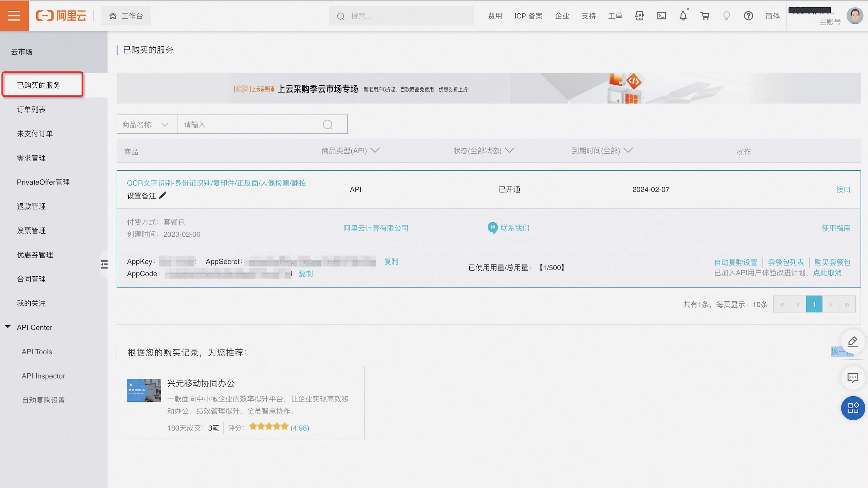Copy the AppCode with 复制
Viewport: 868px width, 488px height.
(306, 274)
